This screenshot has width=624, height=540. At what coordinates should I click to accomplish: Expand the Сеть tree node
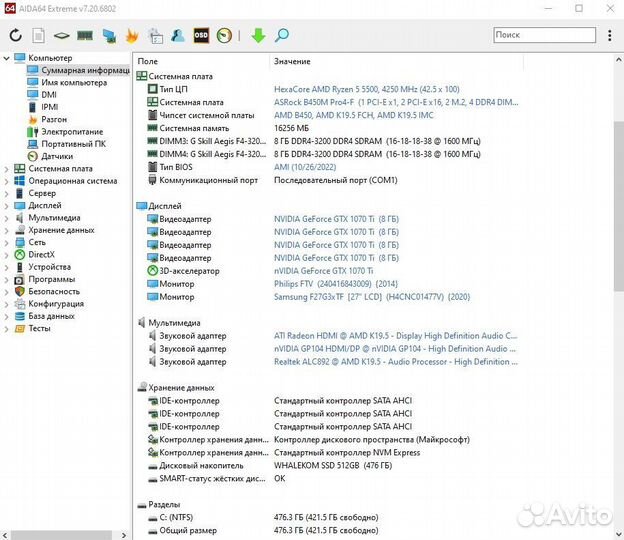click(x=6, y=243)
